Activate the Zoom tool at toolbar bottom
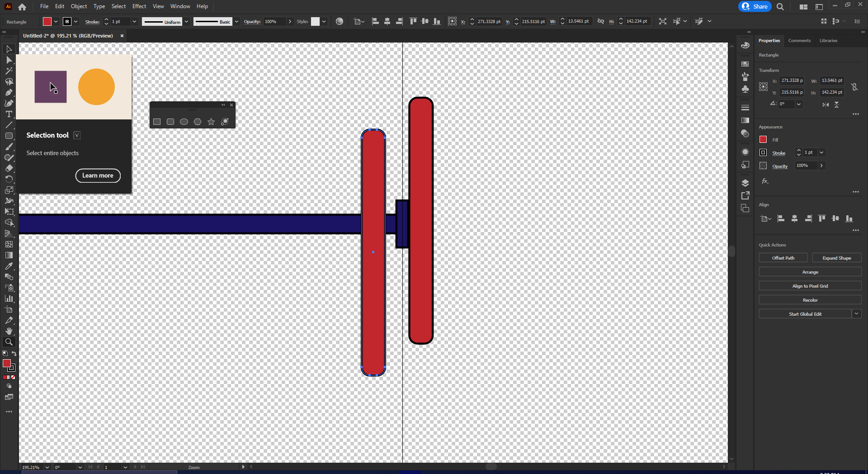Screen dimensions: 868x474 [x=9, y=341]
